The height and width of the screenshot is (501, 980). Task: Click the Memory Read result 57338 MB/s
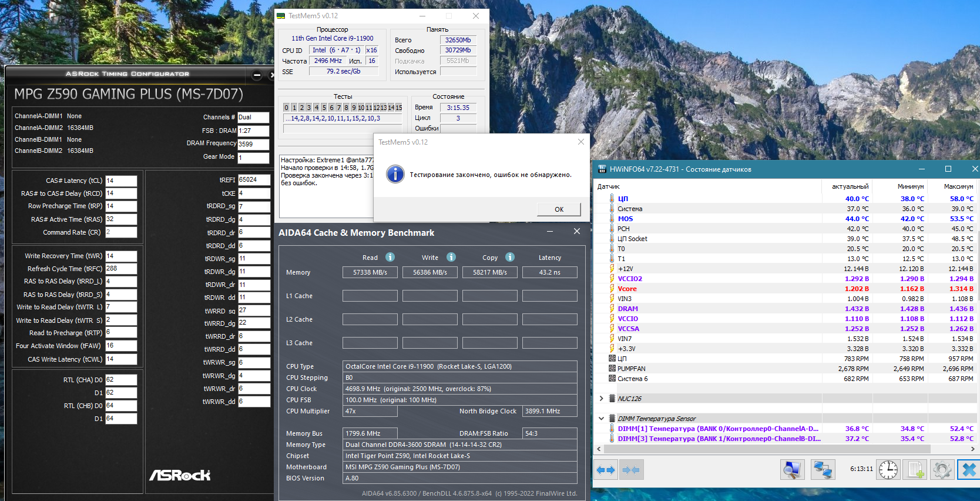pyautogui.click(x=370, y=272)
